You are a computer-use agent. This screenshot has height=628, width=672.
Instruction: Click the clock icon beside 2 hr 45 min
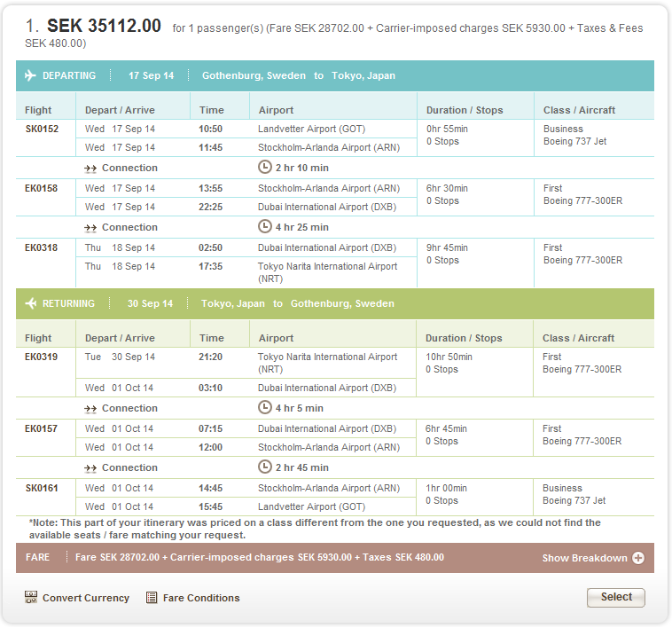(x=264, y=467)
